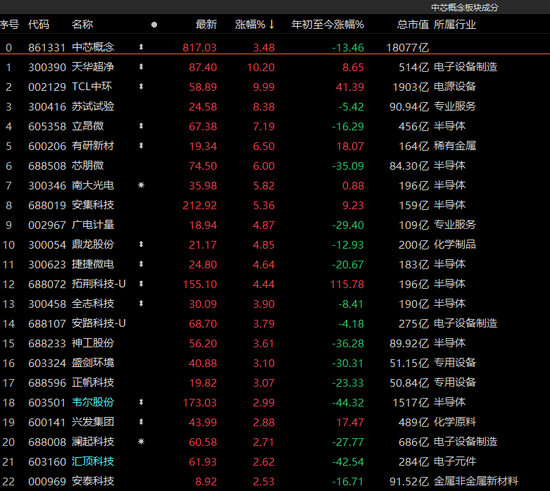Select stock name 芯朋微
550x491 pixels.
click(88, 165)
